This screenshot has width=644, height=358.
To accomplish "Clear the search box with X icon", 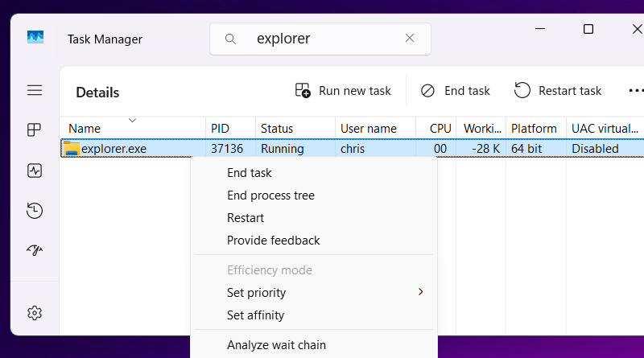I will click(410, 39).
